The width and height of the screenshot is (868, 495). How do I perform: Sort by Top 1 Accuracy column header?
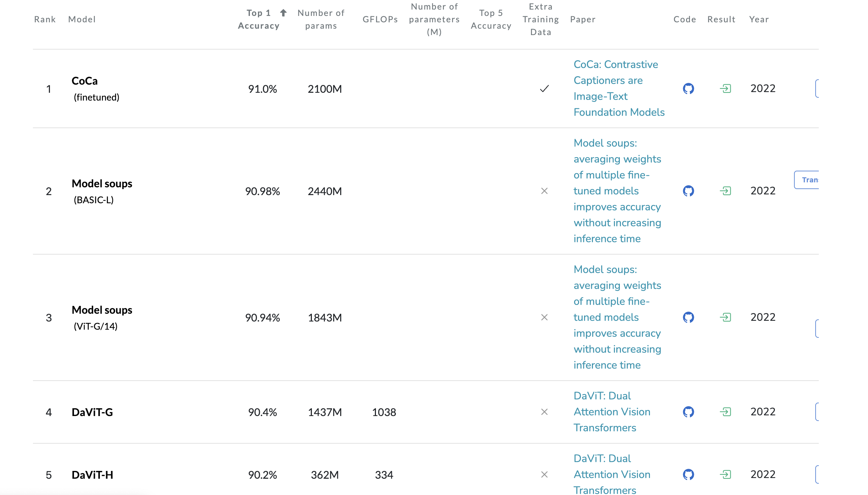(259, 19)
